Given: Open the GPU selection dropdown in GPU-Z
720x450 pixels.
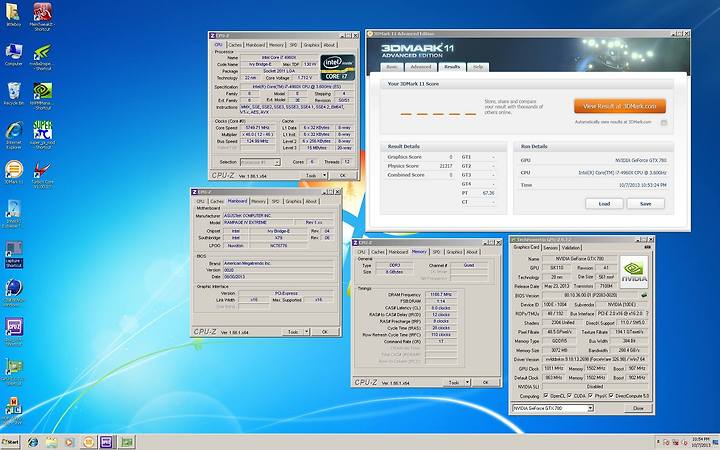Looking at the screenshot, I should tap(553, 408).
